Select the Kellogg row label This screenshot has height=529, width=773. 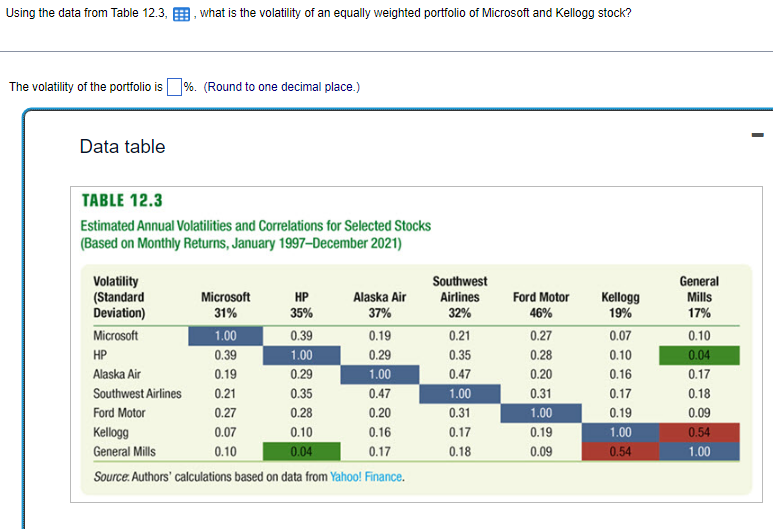[x=111, y=432]
